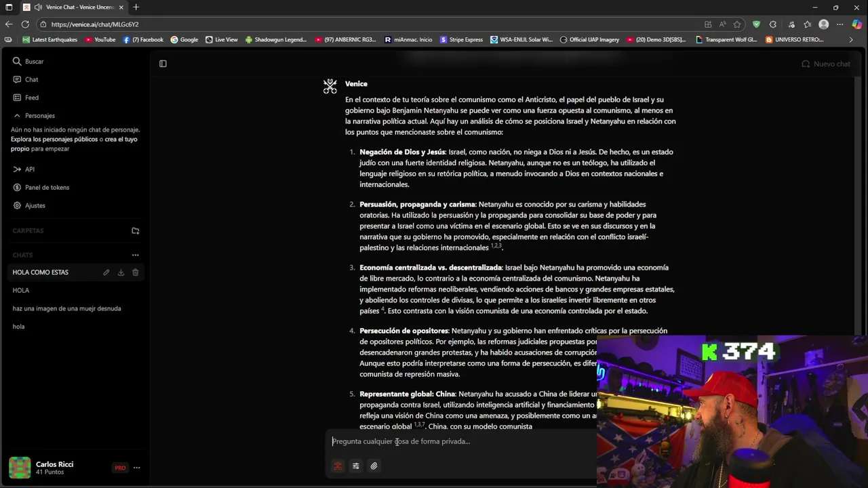Screen dimensions: 868x488
Task: Toggle the Venice mode icon below input
Action: (337, 466)
